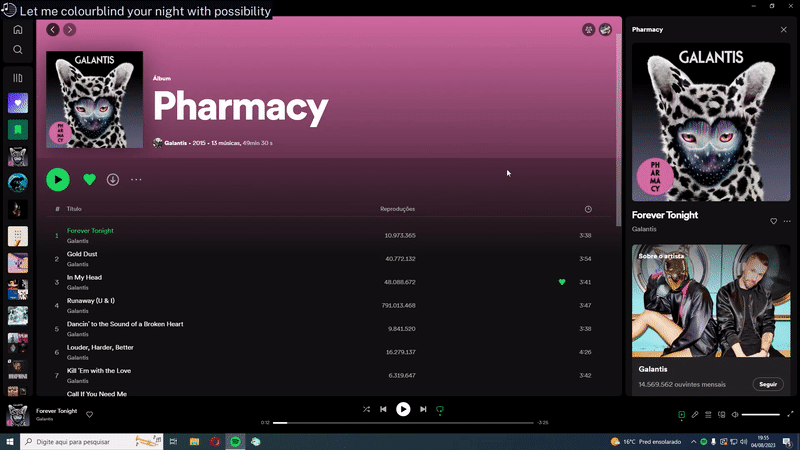The width and height of the screenshot is (800, 450).
Task: Open File Explorer from the taskbar
Action: point(194,442)
